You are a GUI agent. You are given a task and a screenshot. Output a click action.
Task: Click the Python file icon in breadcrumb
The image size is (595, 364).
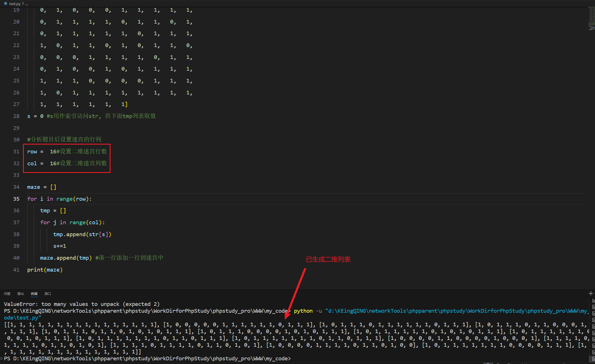pos(5,4)
